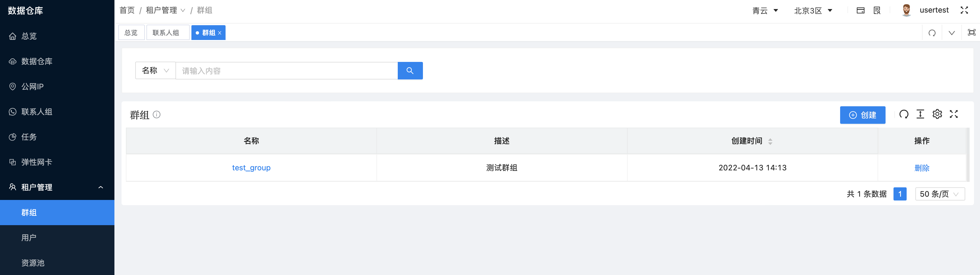Expand the group table to fullscreen
This screenshot has width=980, height=275.
(954, 114)
